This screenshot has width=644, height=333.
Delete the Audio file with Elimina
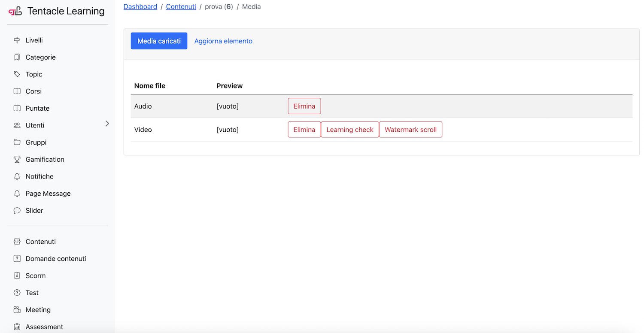point(304,106)
